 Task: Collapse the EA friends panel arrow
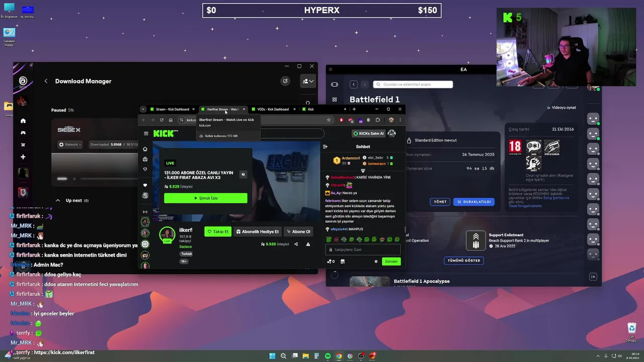click(x=593, y=277)
